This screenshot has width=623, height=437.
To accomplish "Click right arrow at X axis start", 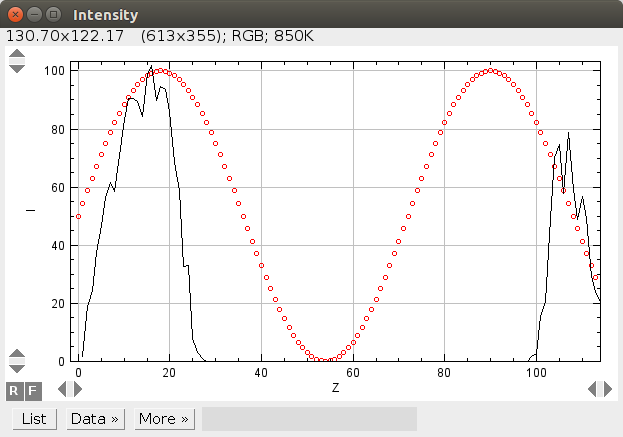I will [x=76, y=388].
